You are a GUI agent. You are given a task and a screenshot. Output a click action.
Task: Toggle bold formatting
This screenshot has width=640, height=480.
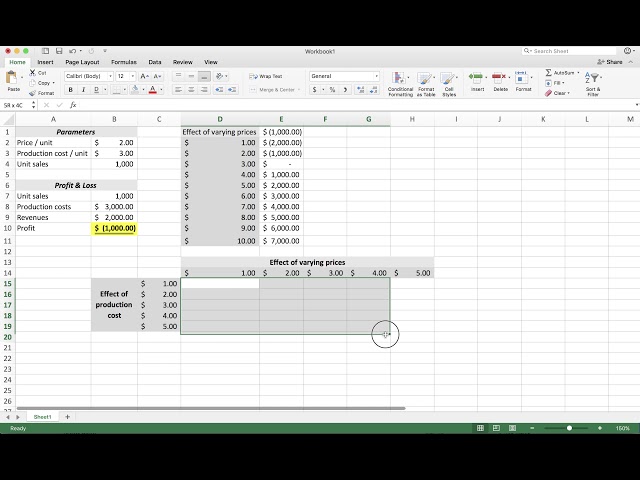[x=71, y=90]
